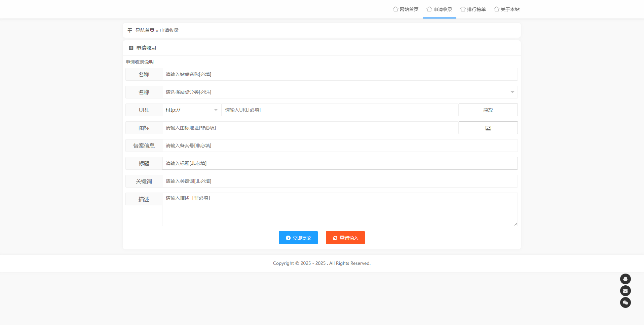The image size is (644, 325).
Task: Click the floating WeChat chat icon
Action: 626,302
